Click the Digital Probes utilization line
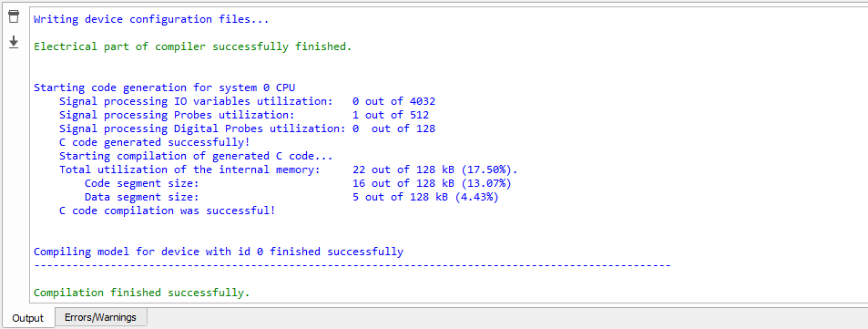This screenshot has height=329, width=868. [248, 129]
